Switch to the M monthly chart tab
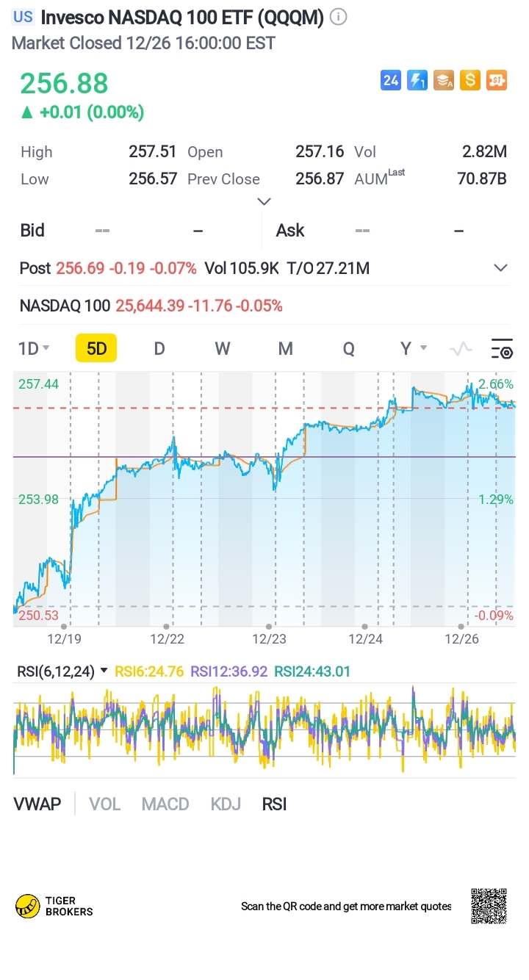The image size is (529, 980). (285, 349)
